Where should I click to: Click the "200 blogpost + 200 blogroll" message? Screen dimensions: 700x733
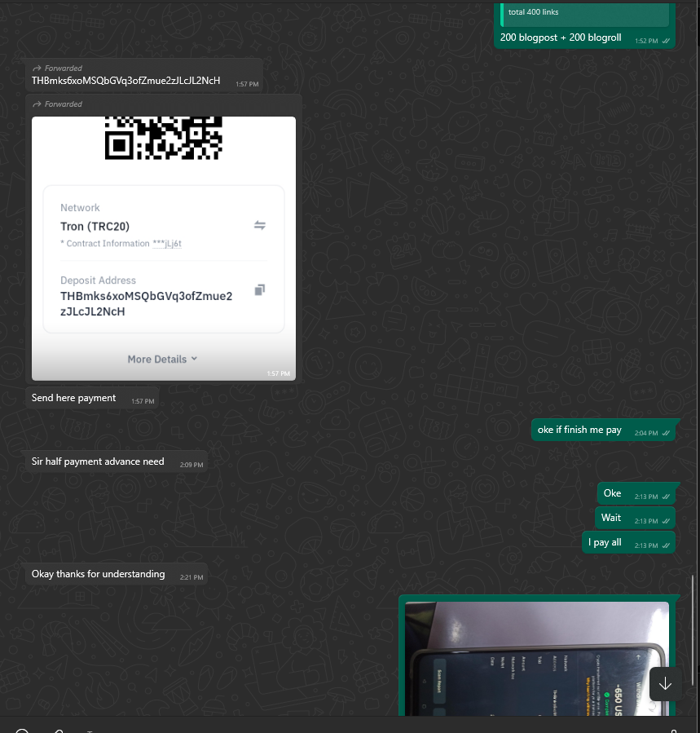561,38
